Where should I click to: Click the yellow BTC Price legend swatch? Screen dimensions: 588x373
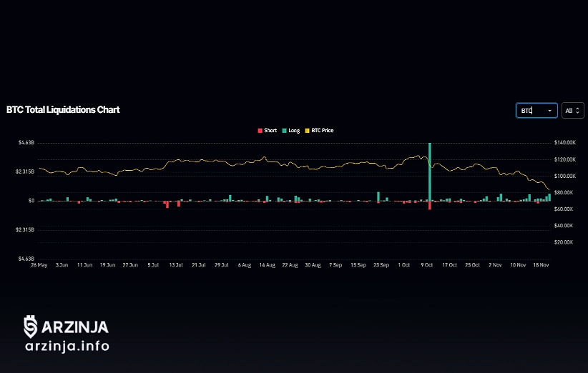(x=308, y=131)
